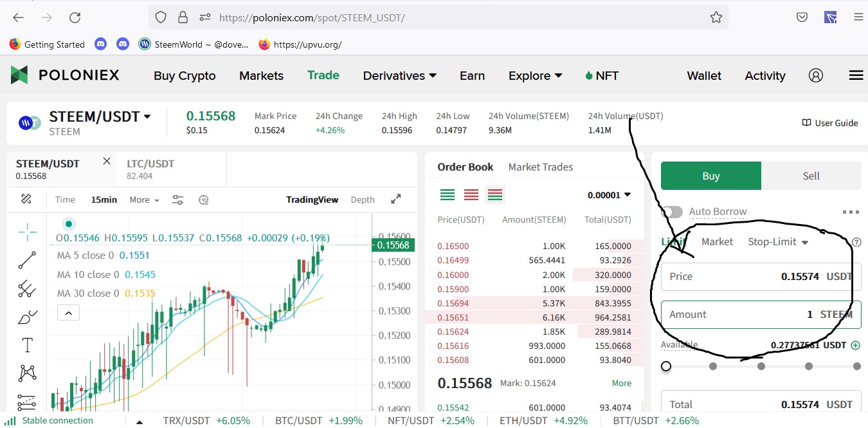The image size is (868, 428).
Task: Click the Buy button tab
Action: (711, 176)
